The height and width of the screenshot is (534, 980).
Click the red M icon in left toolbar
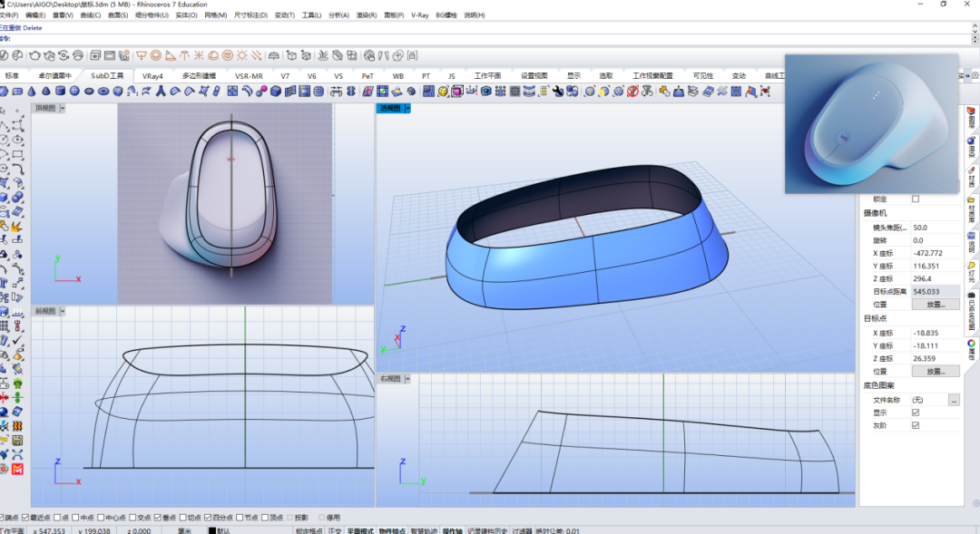point(17,469)
